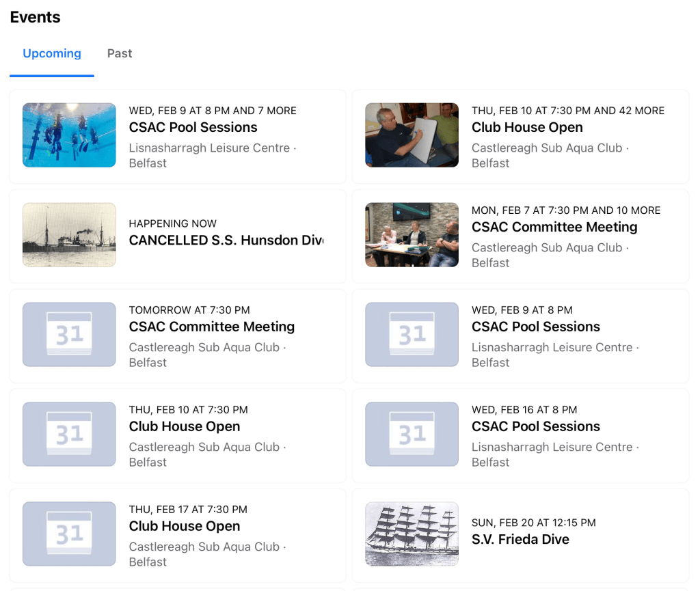Click calendar icon for Feb 17 Club House Open
The image size is (700, 591).
coord(69,534)
